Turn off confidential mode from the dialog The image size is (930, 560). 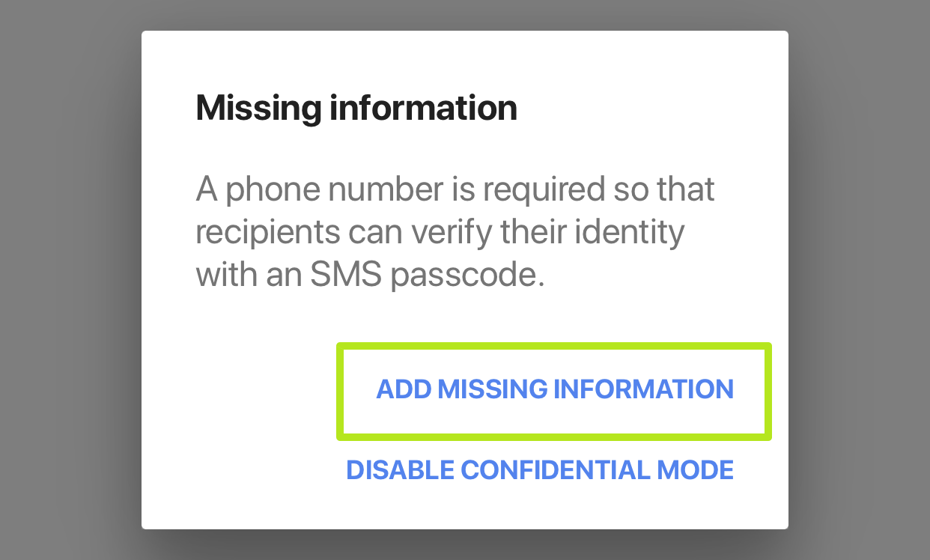tap(539, 470)
